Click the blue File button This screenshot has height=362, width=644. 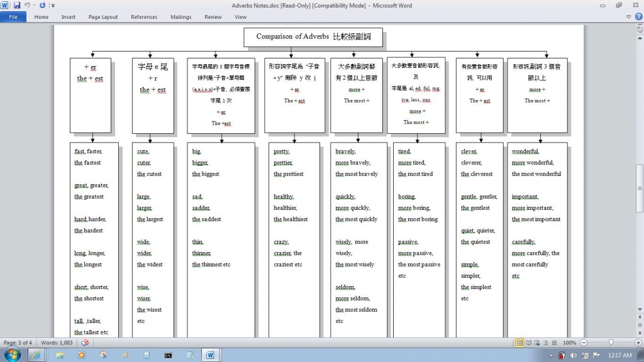13,17
